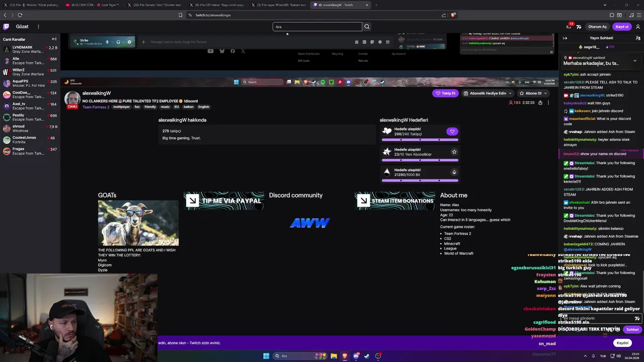Open the user profile icon in top bar
This screenshot has height=362, width=644.
(638, 27)
